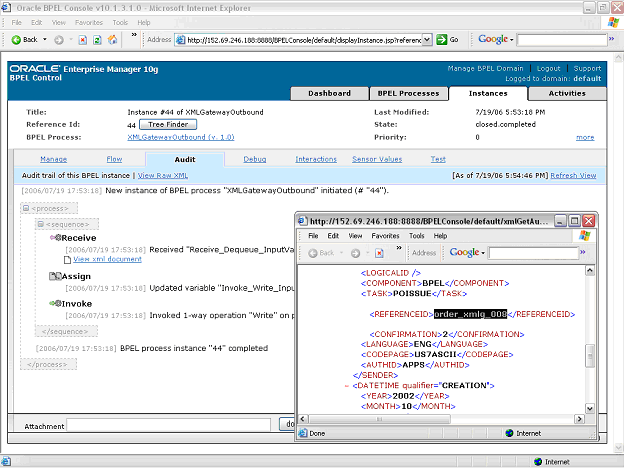The width and height of the screenshot is (624, 468).
Task: Click Stop icon in XML popup toolbar
Action: (x=379, y=253)
